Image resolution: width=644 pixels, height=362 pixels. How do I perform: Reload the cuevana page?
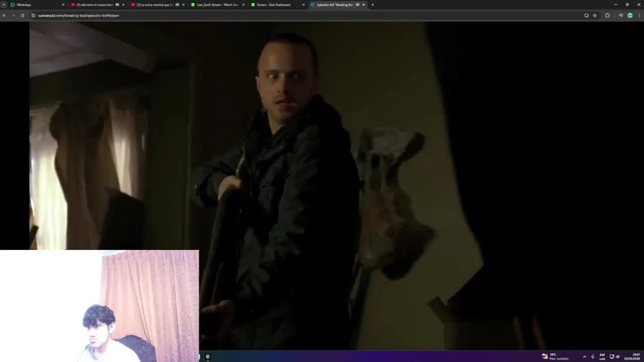[x=22, y=16]
